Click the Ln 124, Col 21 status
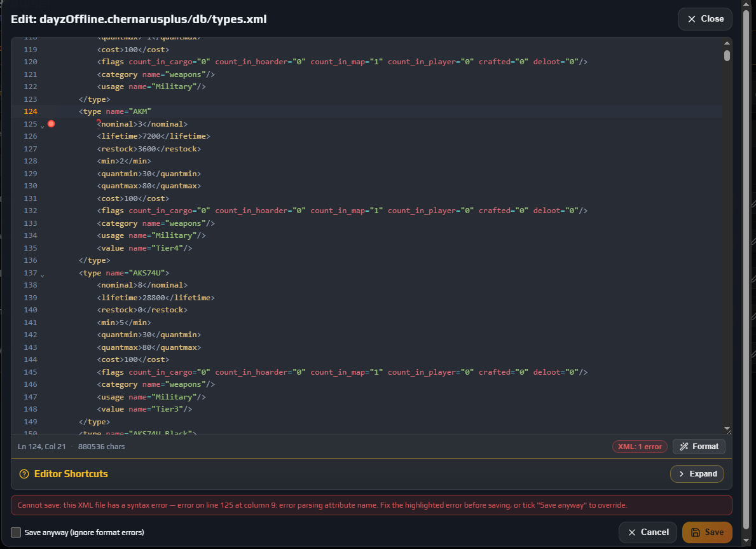 pyautogui.click(x=41, y=447)
